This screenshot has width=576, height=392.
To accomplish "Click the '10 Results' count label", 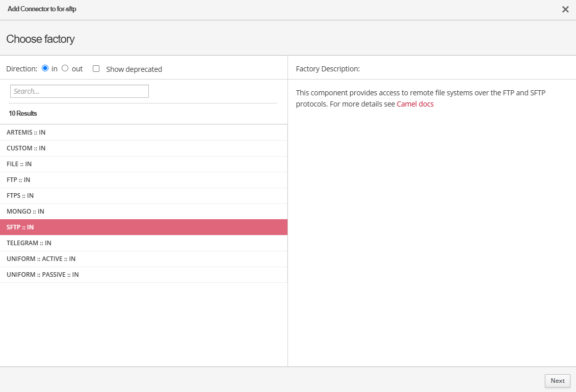I will (x=23, y=113).
